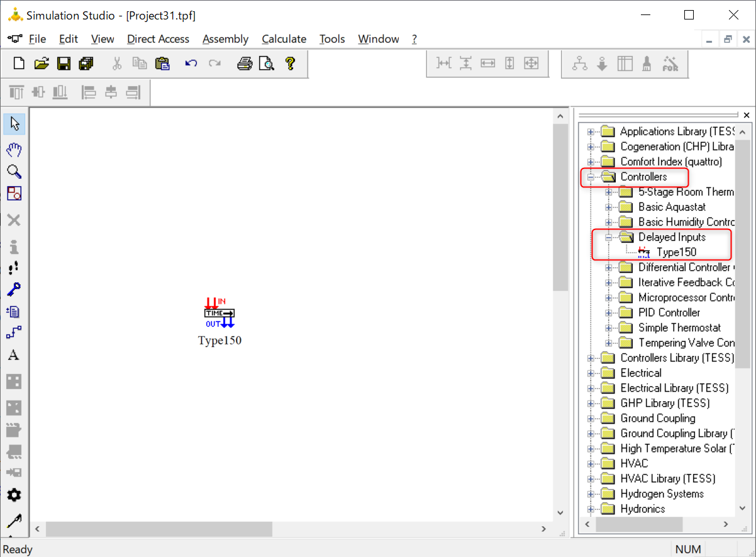Select the Iterative Feedback Controller tree item
This screenshot has width=756, height=557.
click(686, 282)
